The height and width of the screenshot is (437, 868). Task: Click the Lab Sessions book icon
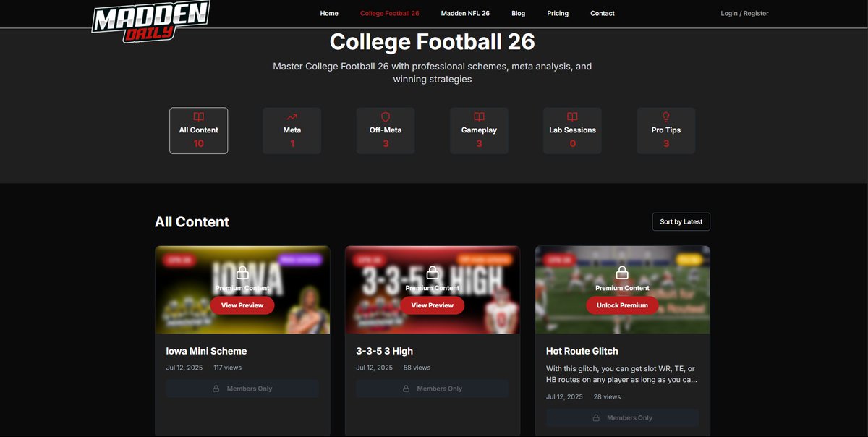click(572, 116)
